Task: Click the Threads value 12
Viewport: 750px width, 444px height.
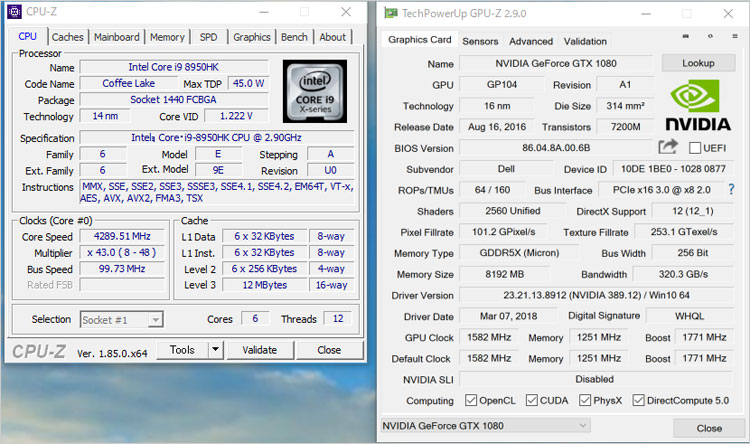Action: pos(338,319)
